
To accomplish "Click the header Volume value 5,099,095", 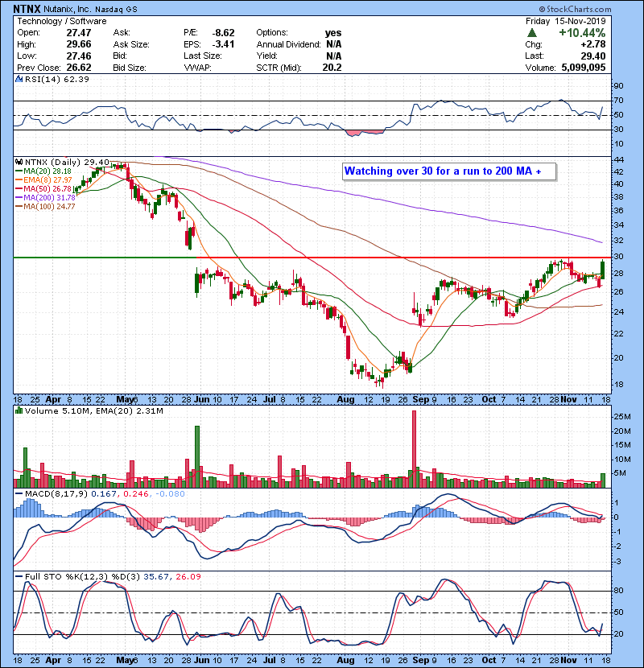I will coord(584,68).
